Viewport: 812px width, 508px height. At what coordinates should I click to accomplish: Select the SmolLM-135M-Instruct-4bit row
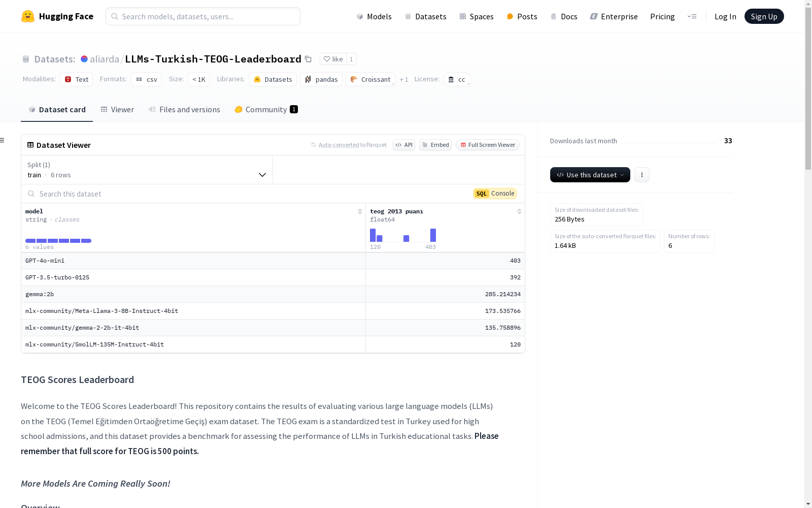[273, 344]
